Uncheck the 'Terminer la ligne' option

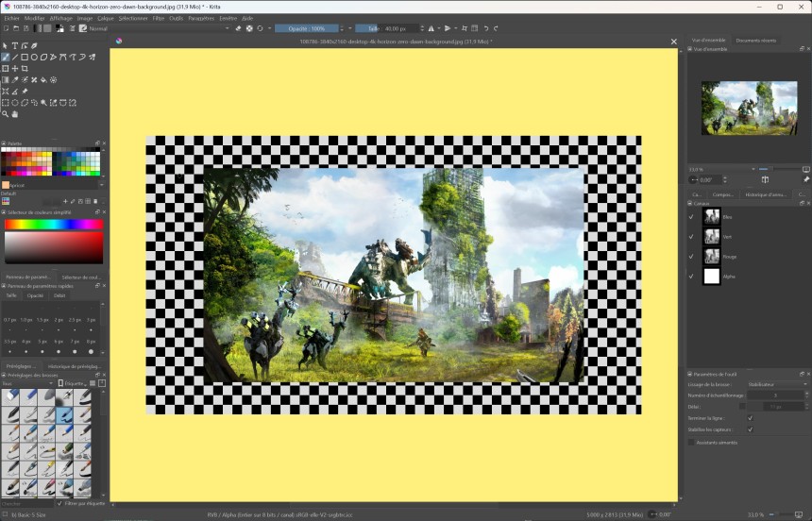pyautogui.click(x=750, y=417)
